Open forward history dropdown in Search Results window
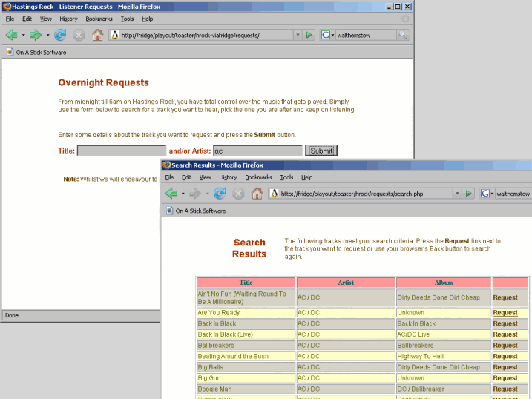The image size is (532, 399). [x=207, y=194]
